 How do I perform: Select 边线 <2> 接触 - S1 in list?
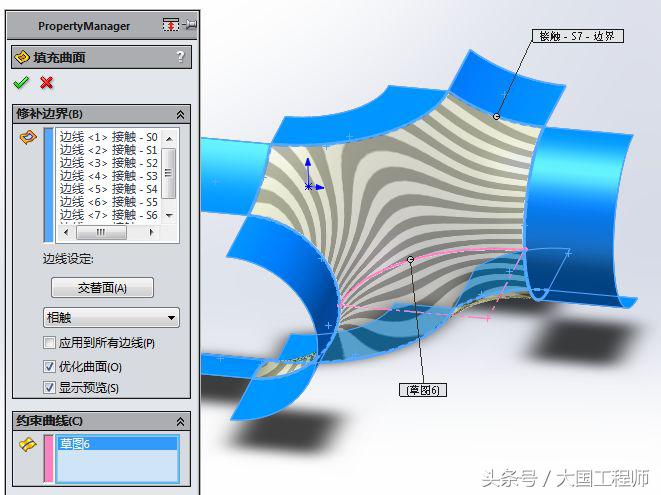(108, 150)
